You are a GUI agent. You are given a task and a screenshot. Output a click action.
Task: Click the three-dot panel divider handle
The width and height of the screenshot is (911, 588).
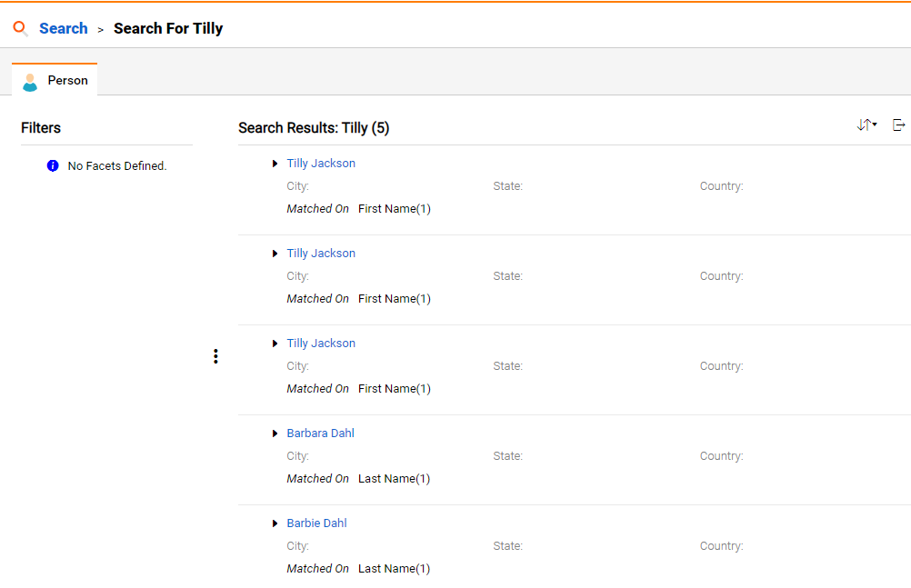215,356
